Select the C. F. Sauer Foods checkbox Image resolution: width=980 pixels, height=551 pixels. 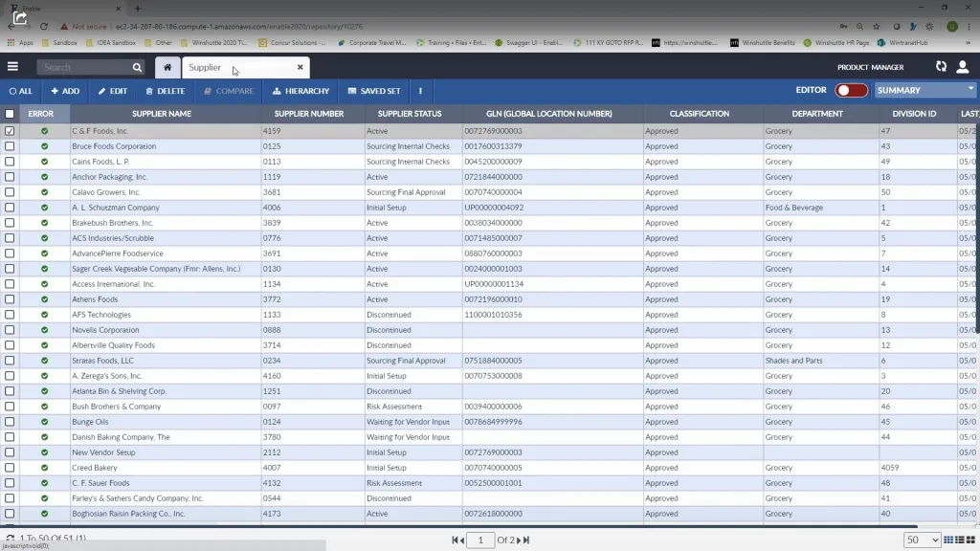(x=10, y=483)
